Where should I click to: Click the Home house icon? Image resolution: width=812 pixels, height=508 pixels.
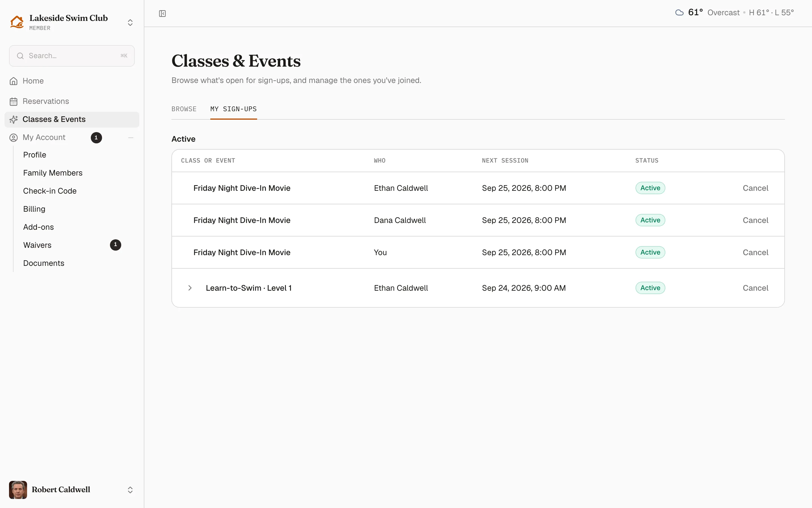14,81
